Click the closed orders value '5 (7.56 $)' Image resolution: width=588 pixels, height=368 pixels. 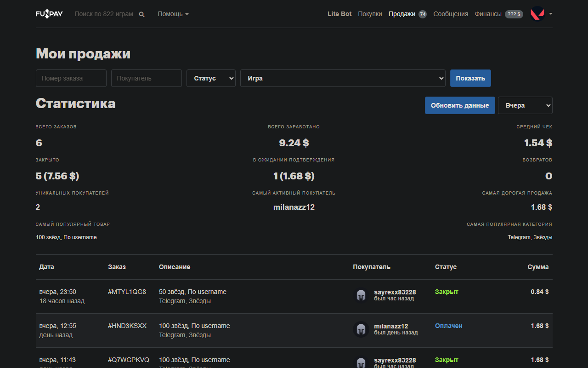pyautogui.click(x=57, y=176)
